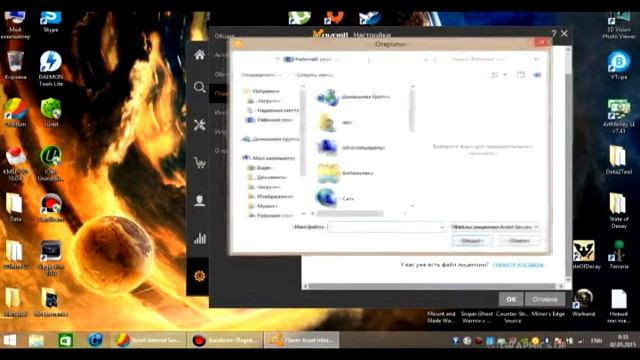This screenshot has width=640, height=360.
Task: Open the Avast Home sidebar icon
Action: (199, 55)
